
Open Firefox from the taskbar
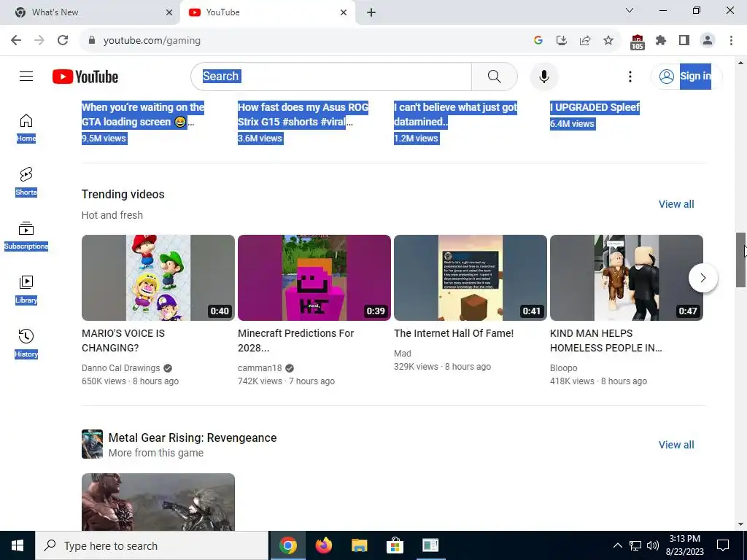323,545
